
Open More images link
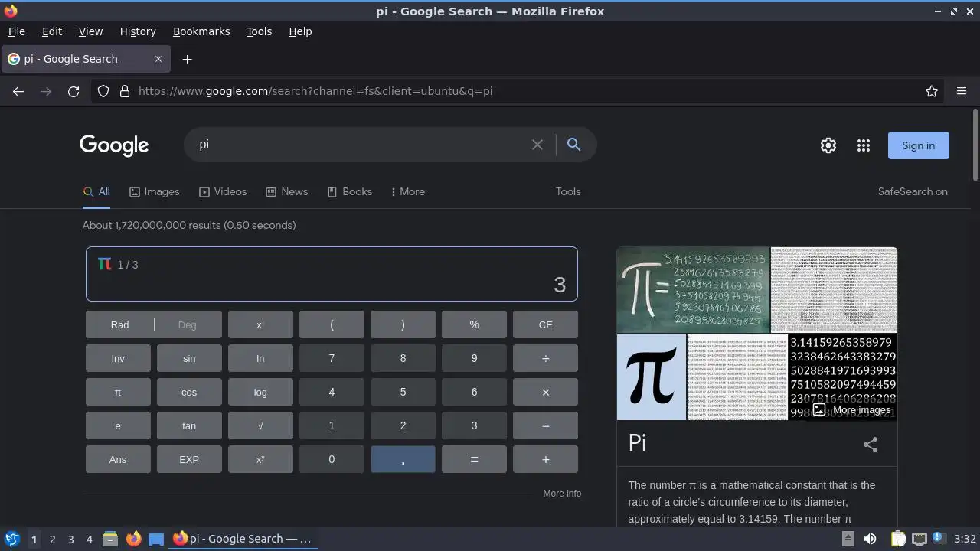click(853, 410)
